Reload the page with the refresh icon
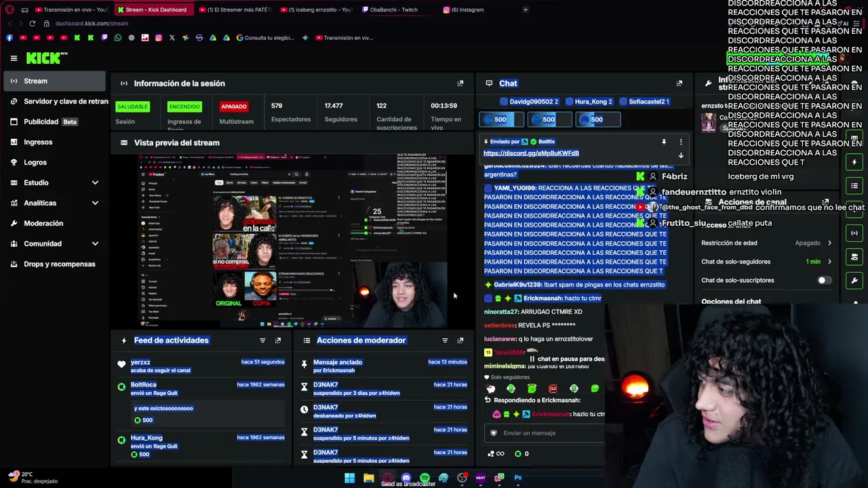This screenshot has height=488, width=868. (32, 24)
